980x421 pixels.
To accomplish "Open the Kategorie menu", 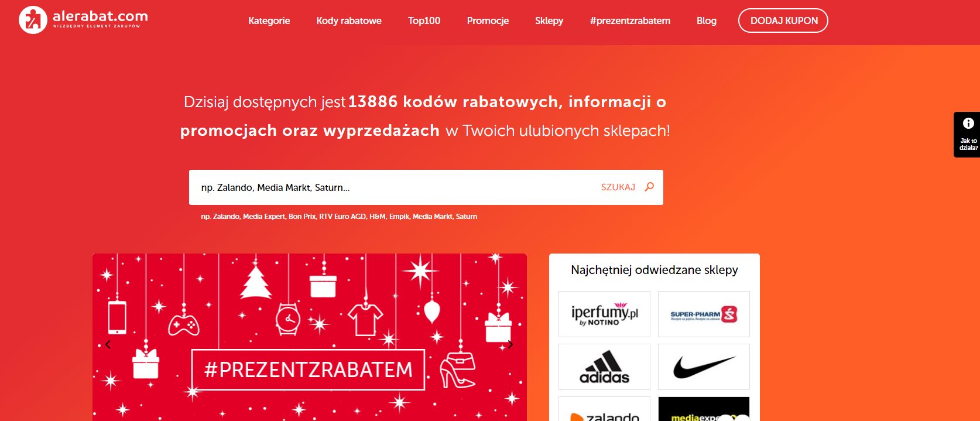I will tap(269, 20).
